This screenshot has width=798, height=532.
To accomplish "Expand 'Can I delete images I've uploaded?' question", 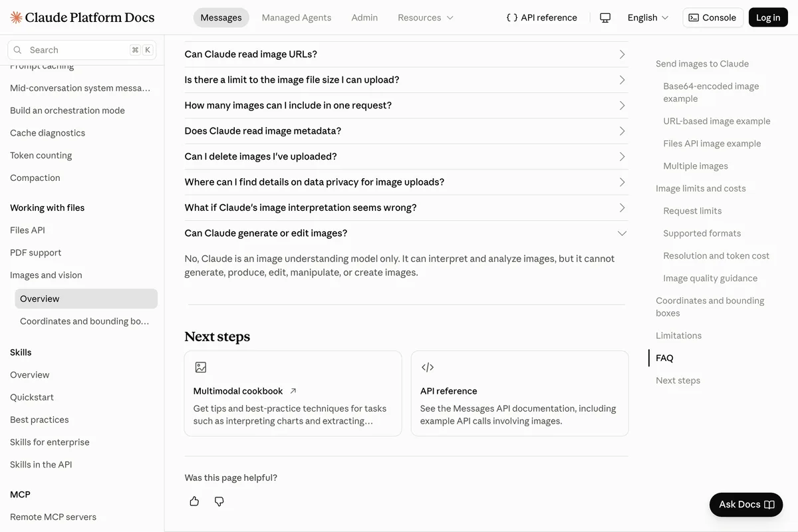I will 406,157.
